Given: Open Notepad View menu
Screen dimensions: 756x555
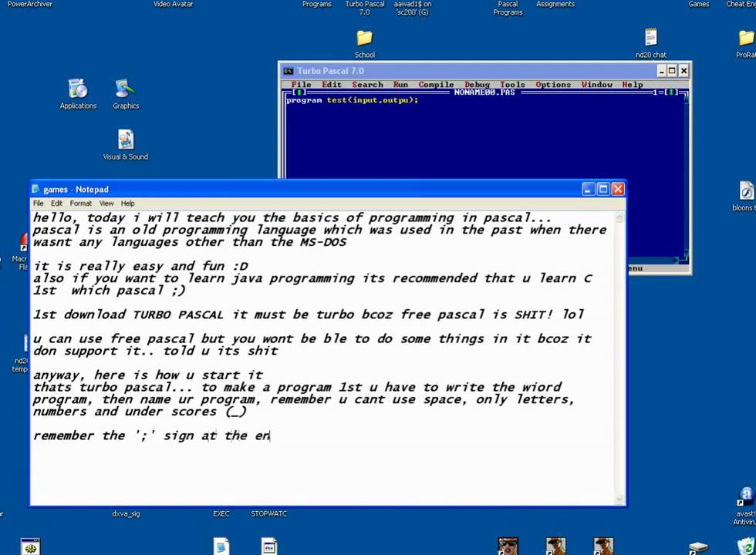Looking at the screenshot, I should [106, 203].
